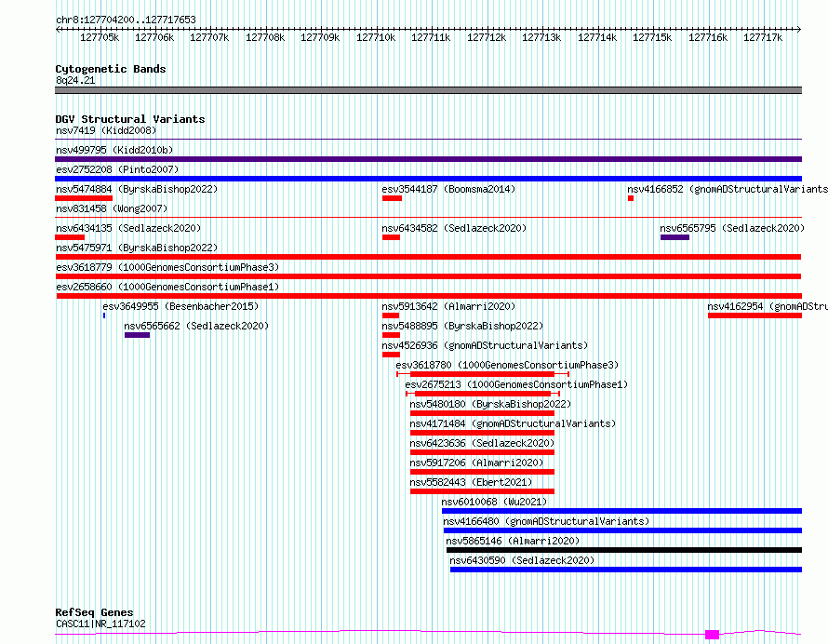Select the nsv5917206 (Almarri2020) label
This screenshot has height=644, width=828.
[477, 463]
